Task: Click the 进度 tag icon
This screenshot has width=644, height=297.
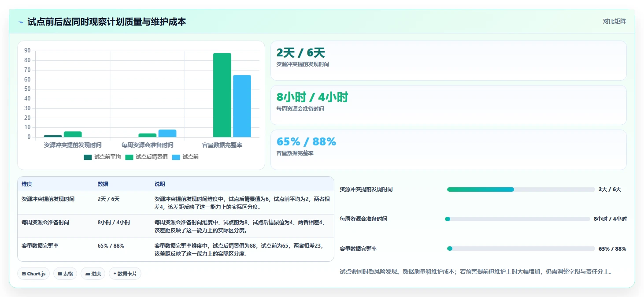Action: (x=88, y=274)
